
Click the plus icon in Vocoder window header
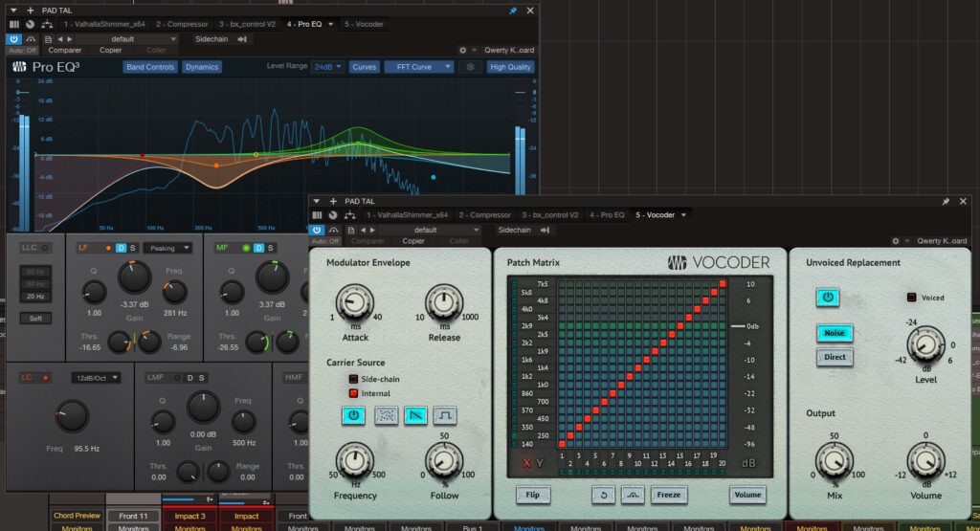click(x=333, y=201)
